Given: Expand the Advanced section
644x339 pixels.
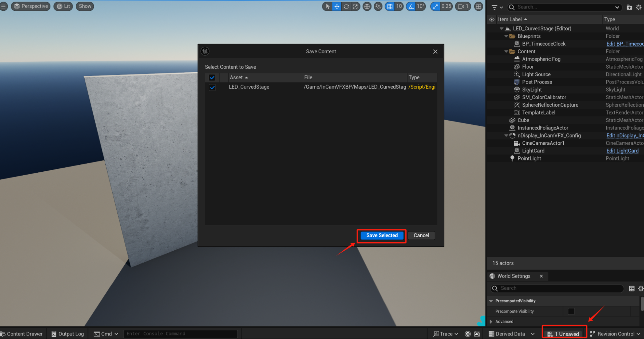Looking at the screenshot, I should click(491, 322).
